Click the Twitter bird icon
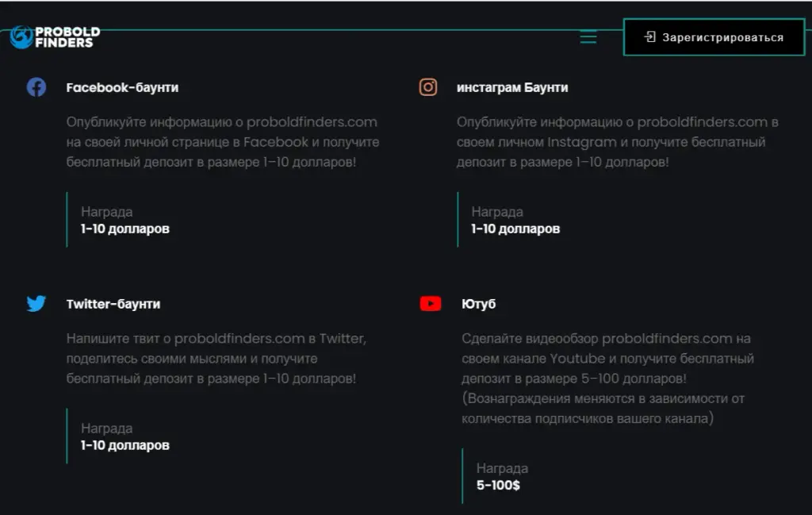This screenshot has width=812, height=515. [x=36, y=303]
